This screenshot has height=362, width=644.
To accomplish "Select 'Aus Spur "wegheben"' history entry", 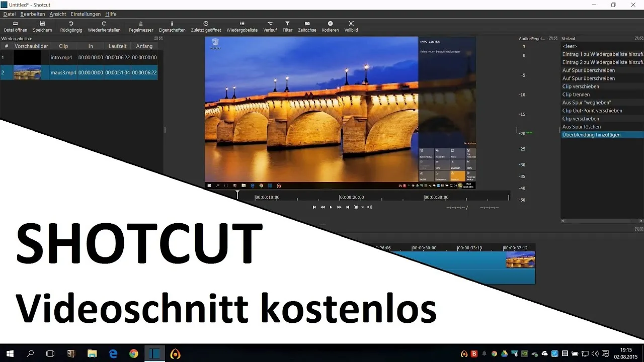I will 602,103.
